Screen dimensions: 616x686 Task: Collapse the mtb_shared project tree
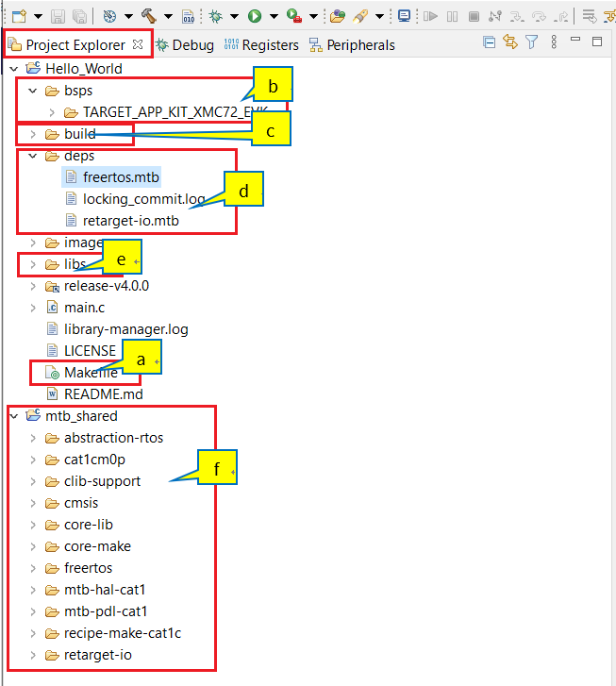(13, 416)
